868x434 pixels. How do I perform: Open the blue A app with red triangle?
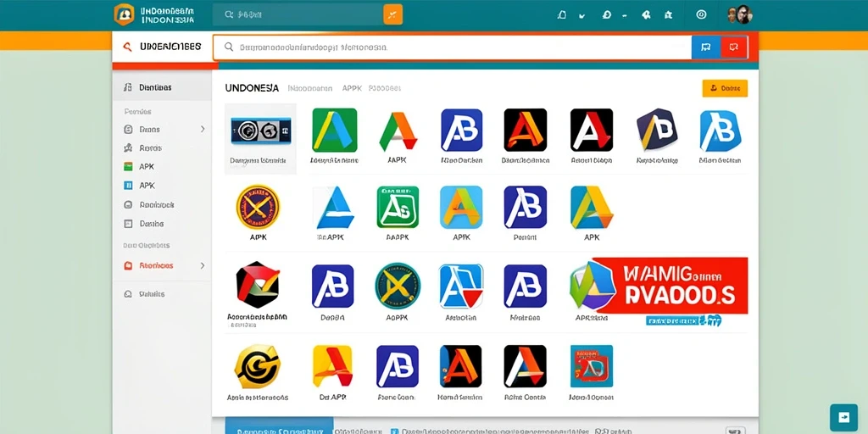pos(461,286)
